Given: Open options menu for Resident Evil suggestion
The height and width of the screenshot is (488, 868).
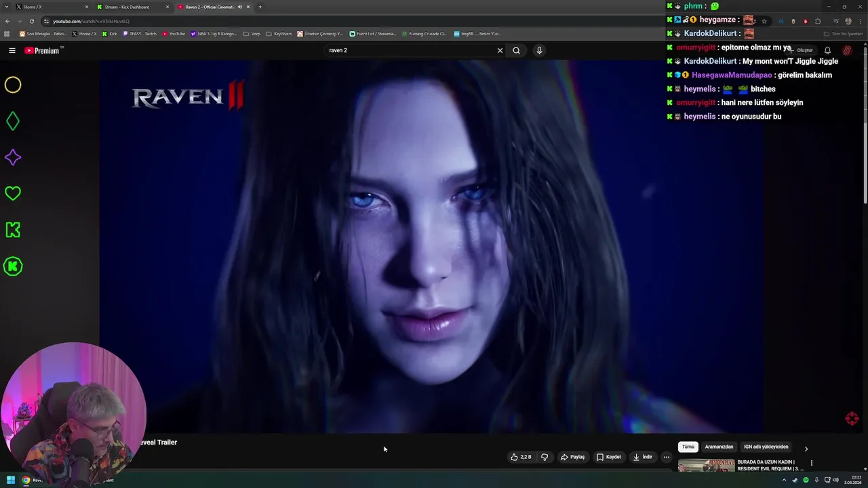Looking at the screenshot, I should pyautogui.click(x=811, y=463).
